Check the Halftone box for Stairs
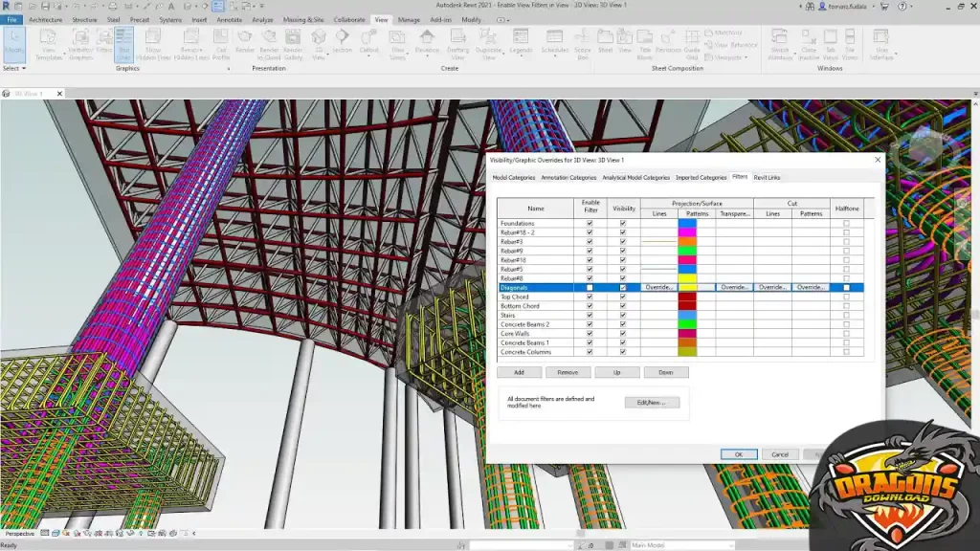The width and height of the screenshot is (980, 551). click(x=846, y=315)
